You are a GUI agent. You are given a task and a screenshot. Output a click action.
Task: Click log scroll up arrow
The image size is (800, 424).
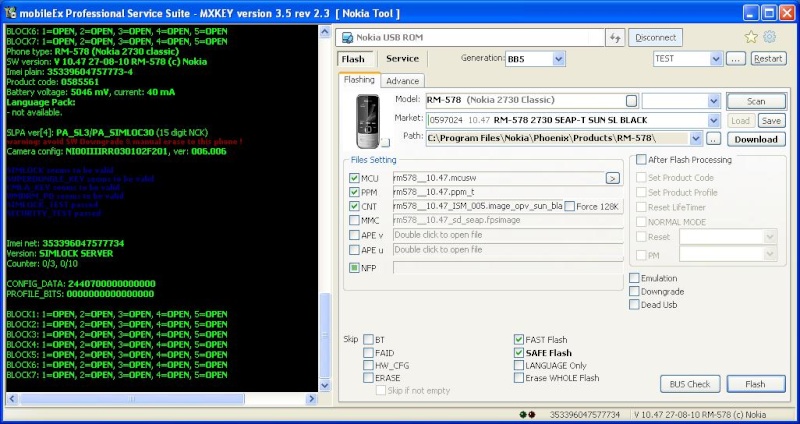(x=325, y=32)
